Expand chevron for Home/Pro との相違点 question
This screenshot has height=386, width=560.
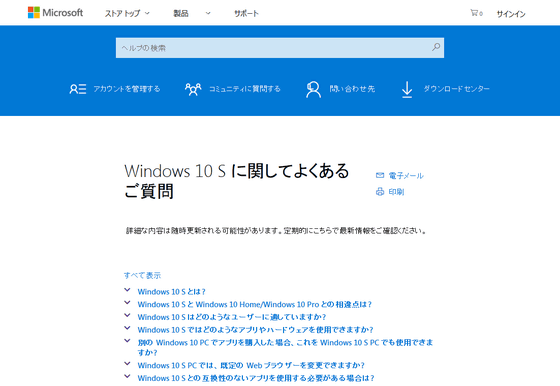pos(127,303)
